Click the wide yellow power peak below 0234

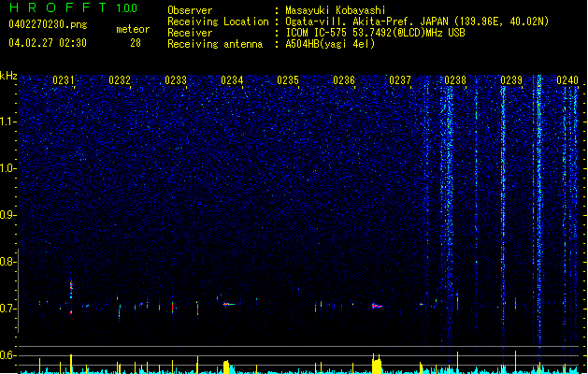226,367
